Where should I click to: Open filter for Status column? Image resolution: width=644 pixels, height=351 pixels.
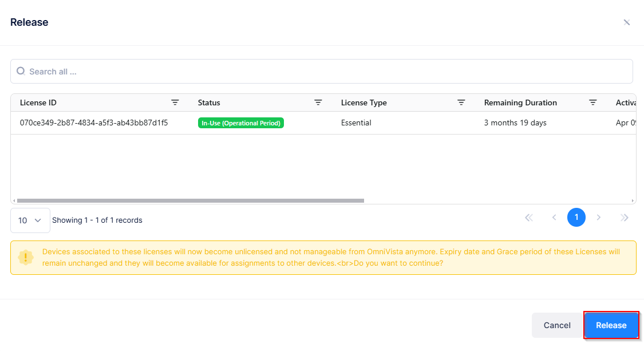point(318,102)
